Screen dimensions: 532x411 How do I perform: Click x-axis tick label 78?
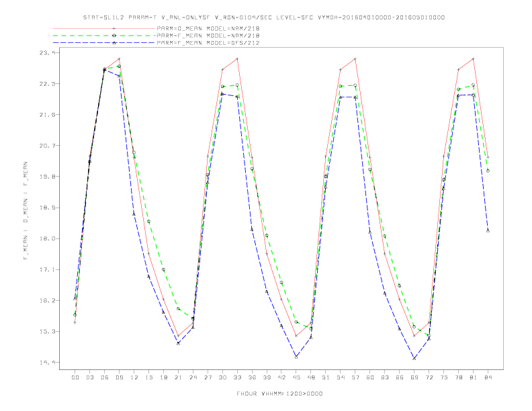pyautogui.click(x=458, y=377)
